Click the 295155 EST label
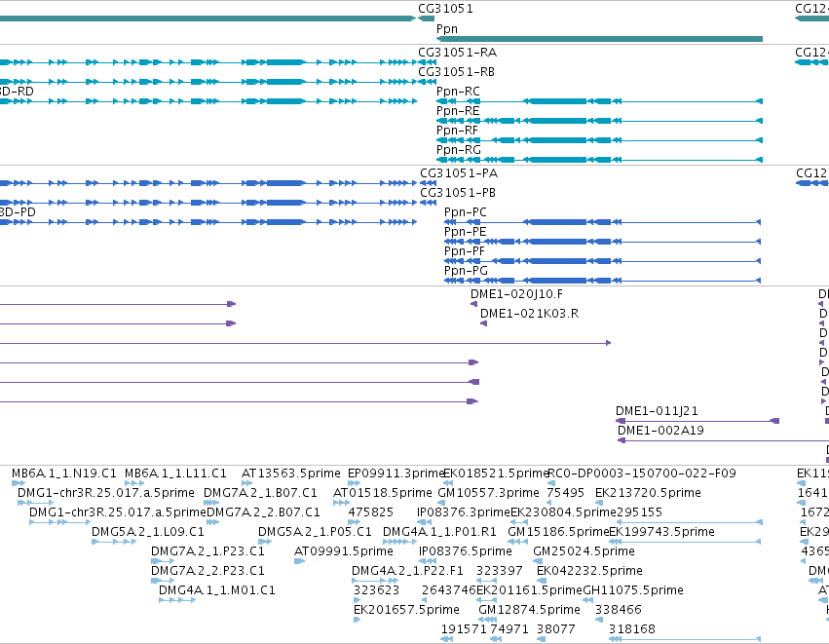 coord(639,512)
